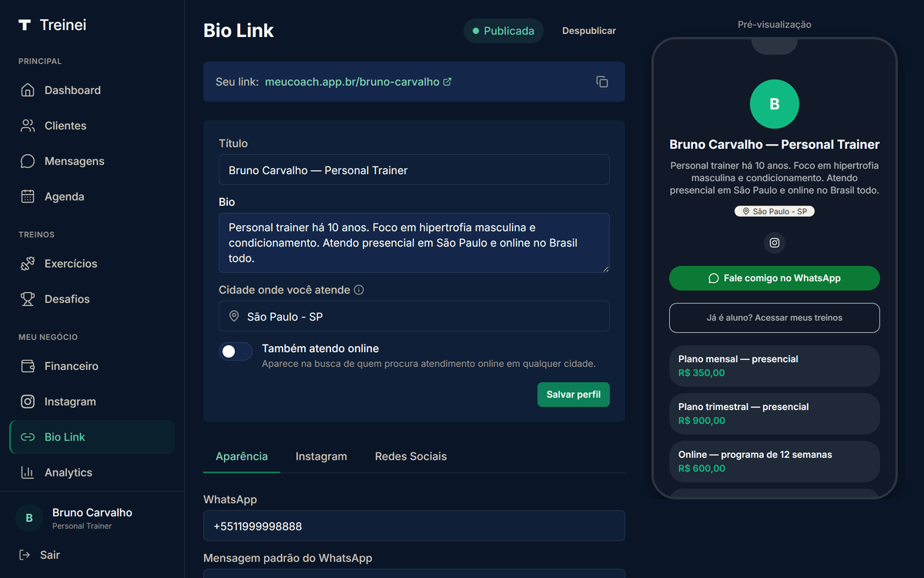
Task: Click the Treinei logo icon
Action: point(25,25)
